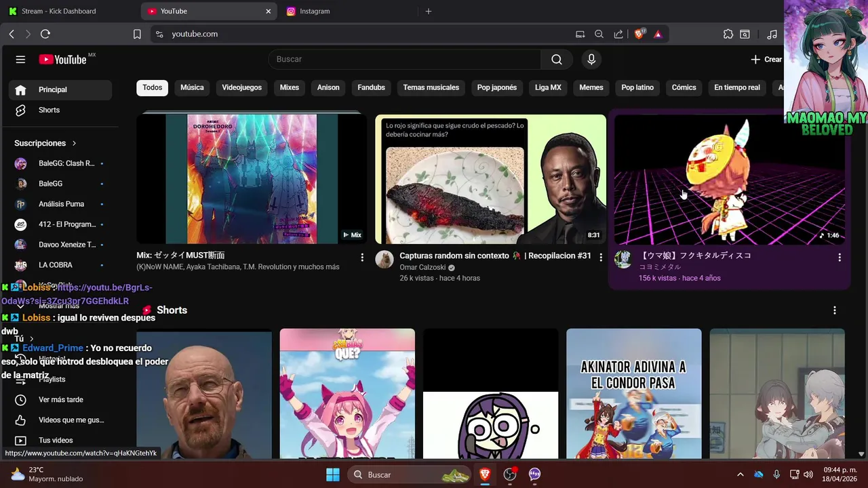Open weather widget showing 23°C
The height and width of the screenshot is (488, 868).
pyautogui.click(x=47, y=474)
